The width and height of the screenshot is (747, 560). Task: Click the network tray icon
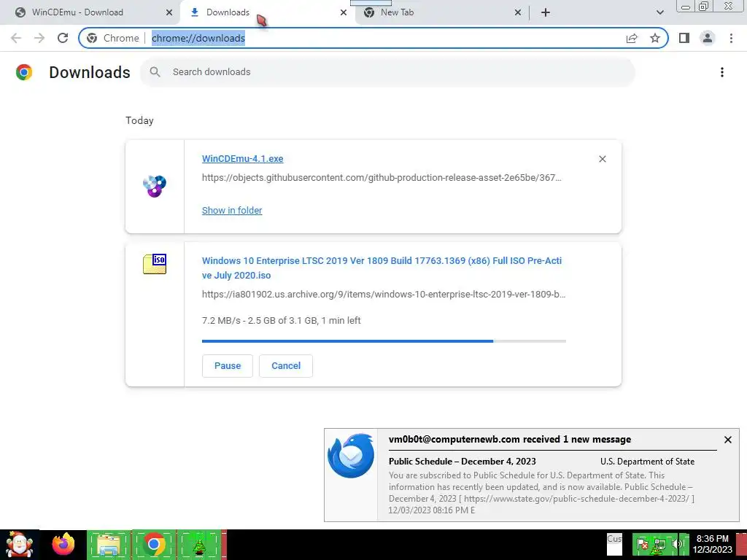[660, 545]
